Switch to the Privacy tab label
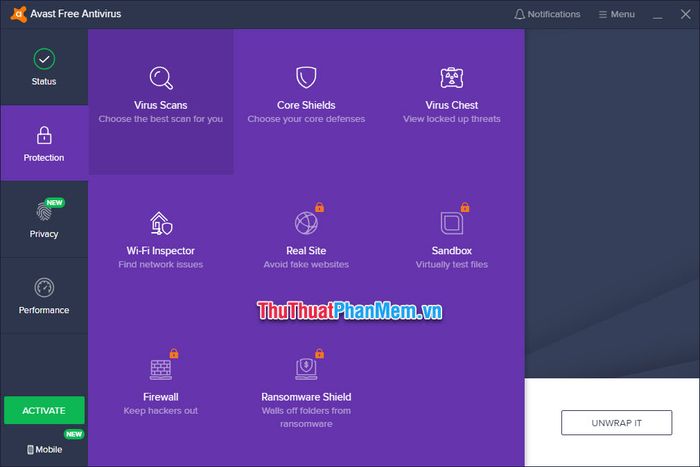The height and width of the screenshot is (467, 700). [44, 234]
